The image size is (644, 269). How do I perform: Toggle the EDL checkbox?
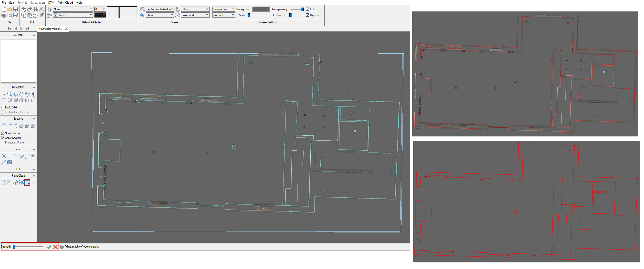(x=308, y=9)
